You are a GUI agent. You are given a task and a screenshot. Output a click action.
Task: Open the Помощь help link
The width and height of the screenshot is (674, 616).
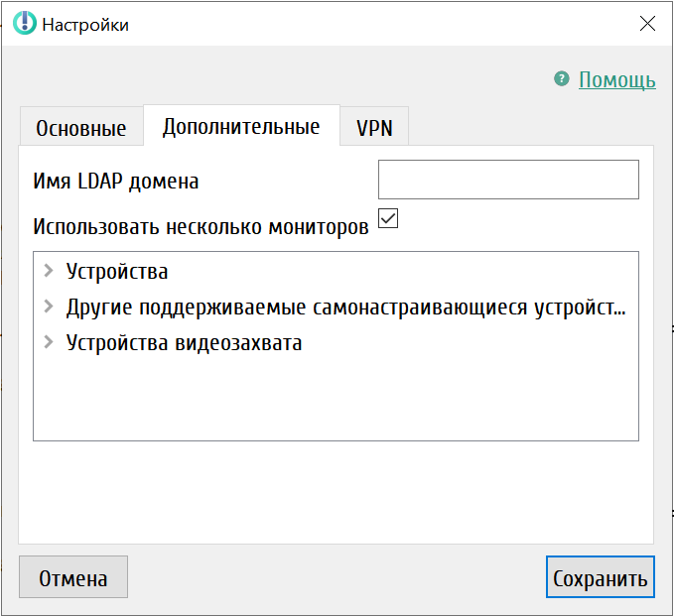tap(616, 80)
